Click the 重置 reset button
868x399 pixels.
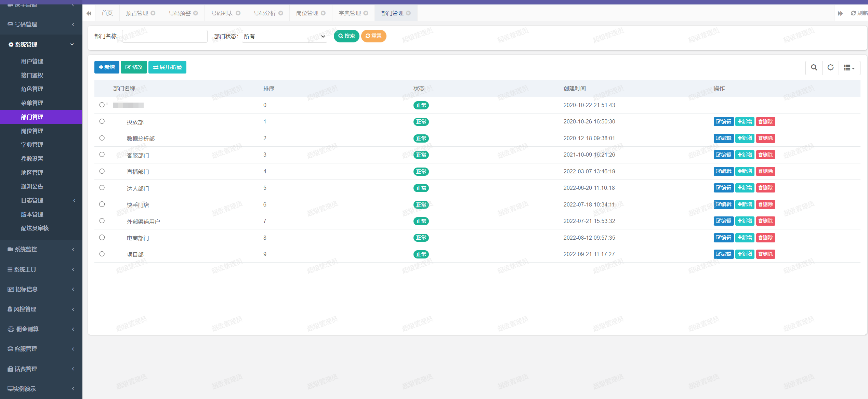tap(373, 36)
